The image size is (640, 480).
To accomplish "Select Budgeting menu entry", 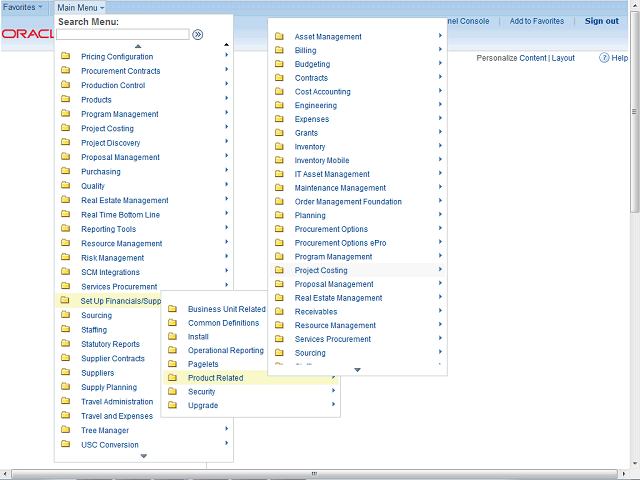I will (x=312, y=64).
